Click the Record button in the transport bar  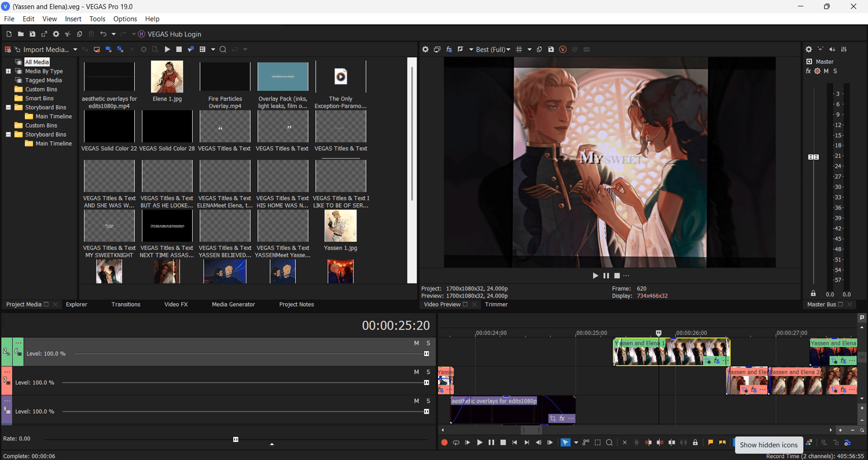[x=444, y=443]
